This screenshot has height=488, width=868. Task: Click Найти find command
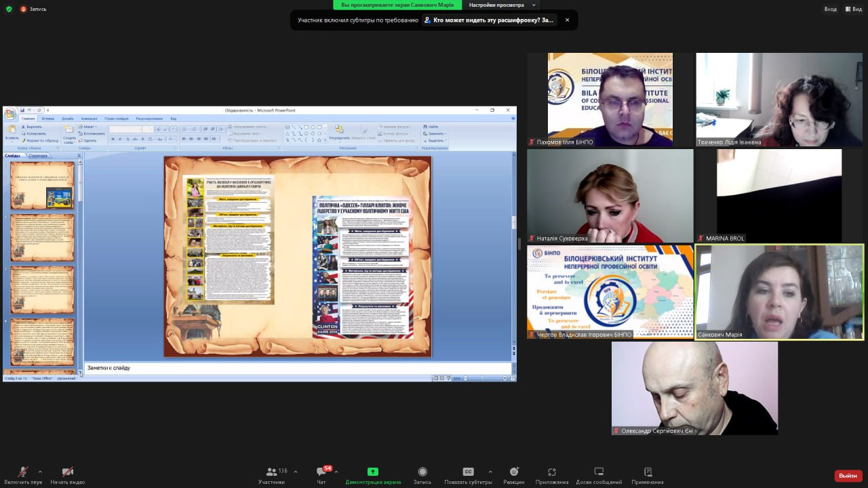coord(431,127)
